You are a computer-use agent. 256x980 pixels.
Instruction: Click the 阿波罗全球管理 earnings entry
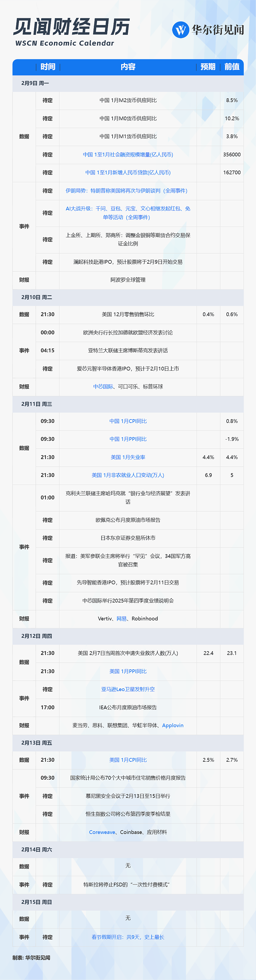[x=128, y=280]
